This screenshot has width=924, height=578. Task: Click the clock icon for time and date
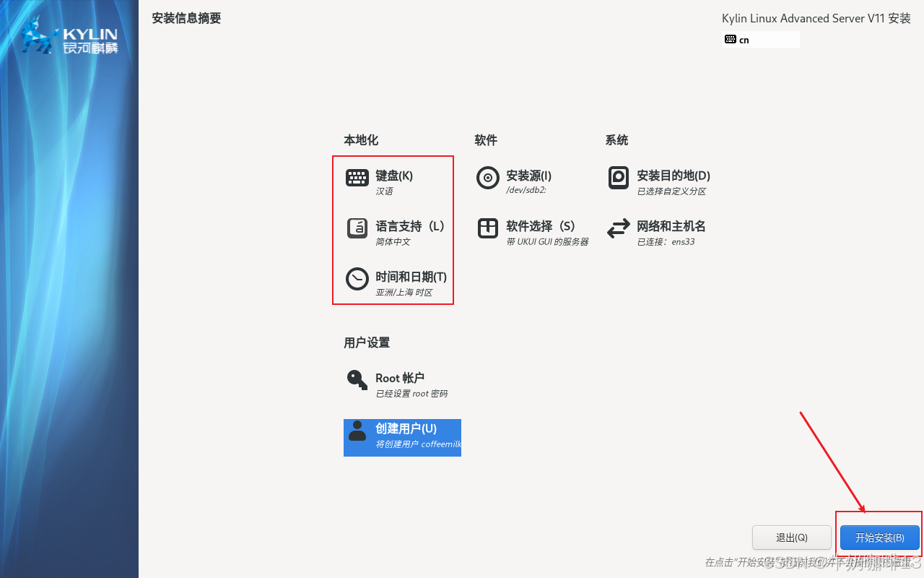(x=357, y=279)
